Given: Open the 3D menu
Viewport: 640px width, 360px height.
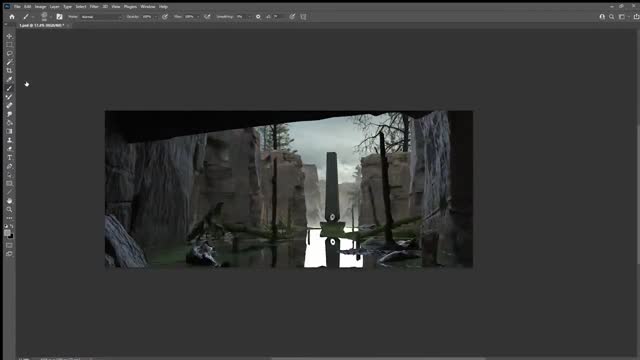Looking at the screenshot, I should point(105,7).
